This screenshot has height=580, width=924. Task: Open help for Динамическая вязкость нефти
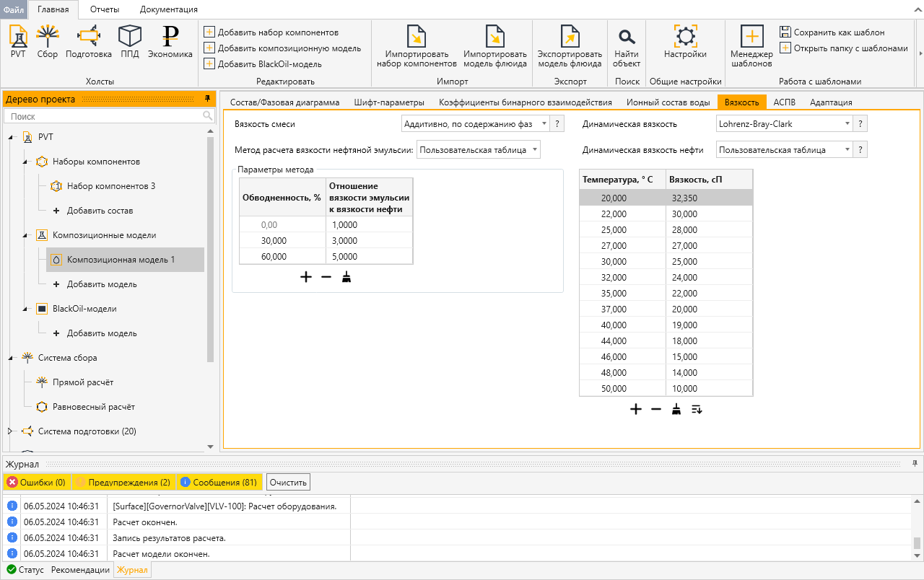860,150
